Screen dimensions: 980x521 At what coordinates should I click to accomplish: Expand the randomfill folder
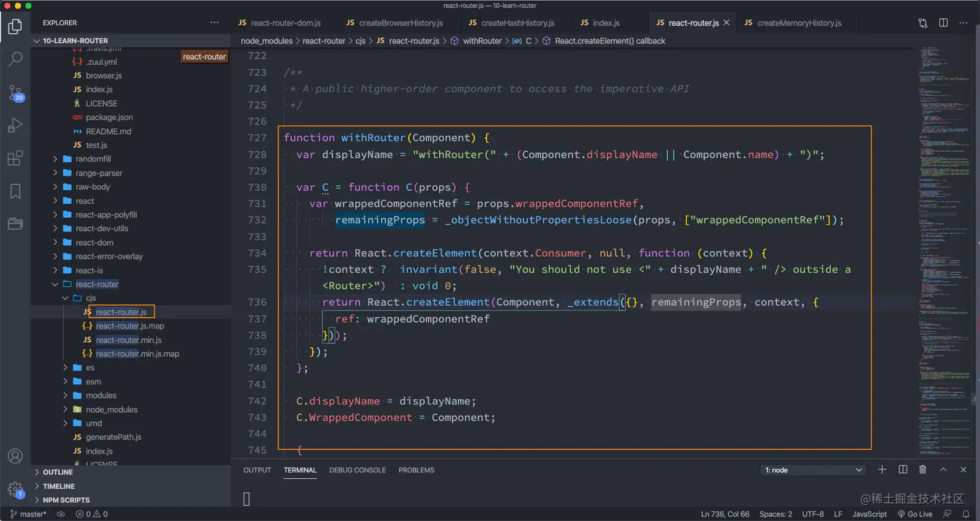coord(130,159)
